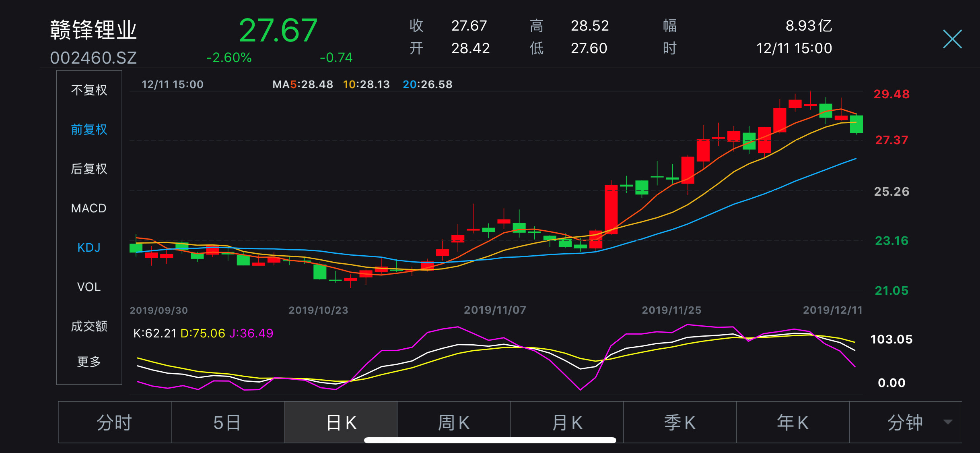
Task: Switch indicator to MACD
Action: coord(89,208)
